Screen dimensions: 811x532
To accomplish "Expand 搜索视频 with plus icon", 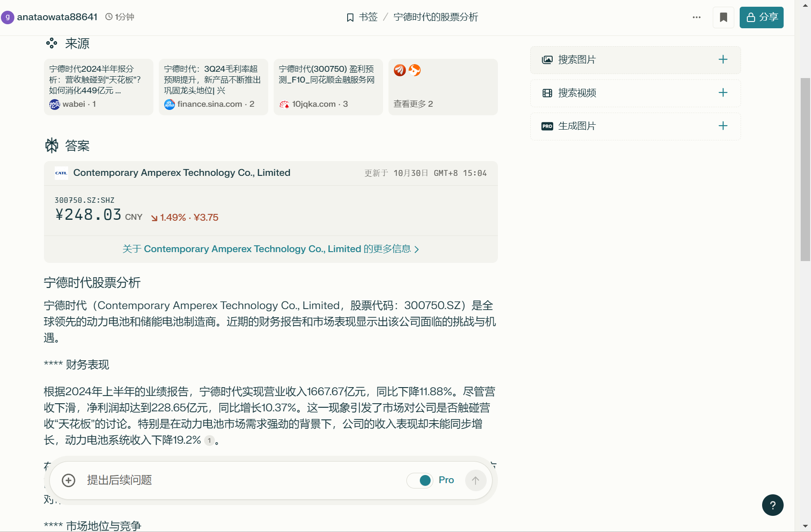I will coord(723,93).
